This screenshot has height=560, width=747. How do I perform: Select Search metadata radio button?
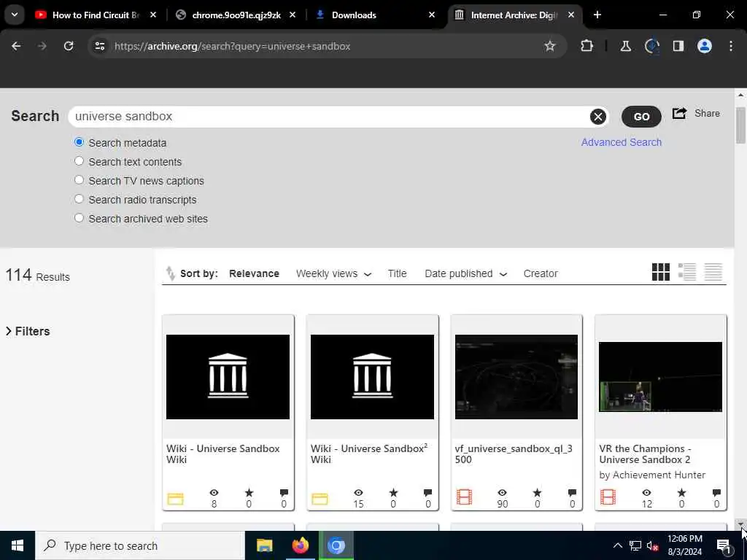point(79,142)
